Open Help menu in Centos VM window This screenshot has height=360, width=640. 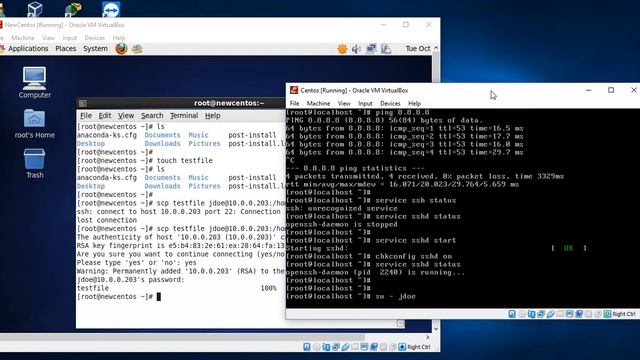tap(414, 104)
